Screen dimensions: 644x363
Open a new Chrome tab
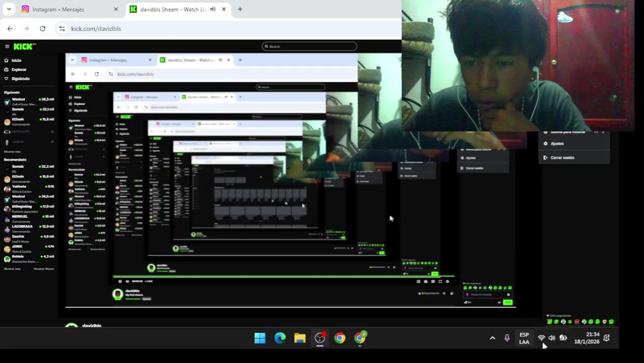pos(240,9)
